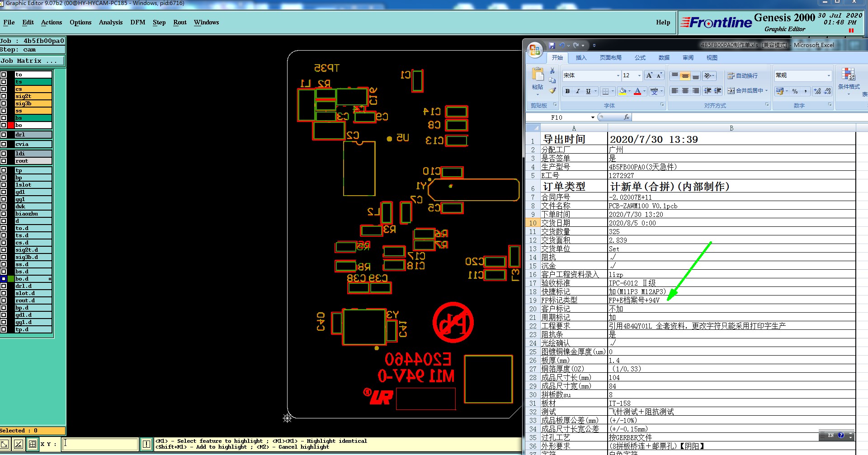Open the Genesis Analysis menu

tap(111, 22)
